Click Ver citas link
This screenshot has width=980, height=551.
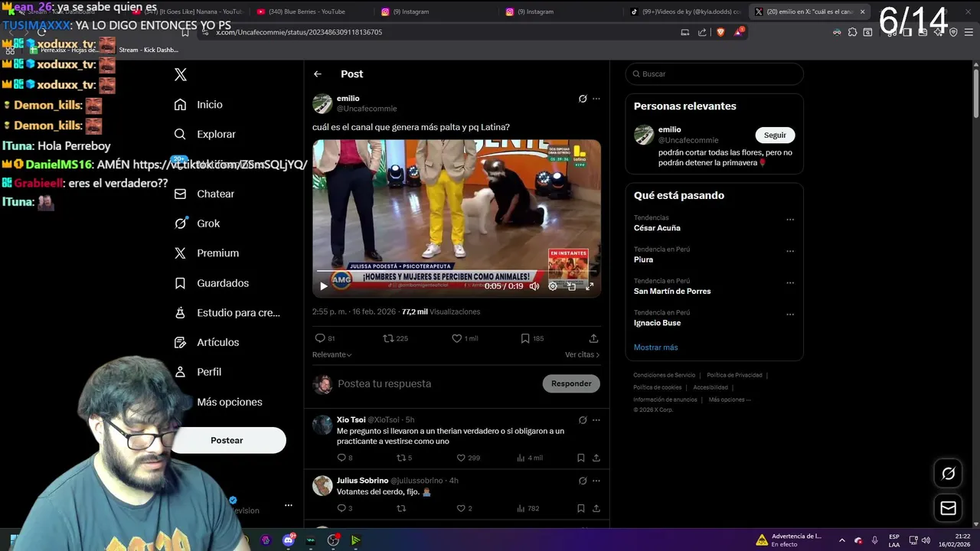582,355
